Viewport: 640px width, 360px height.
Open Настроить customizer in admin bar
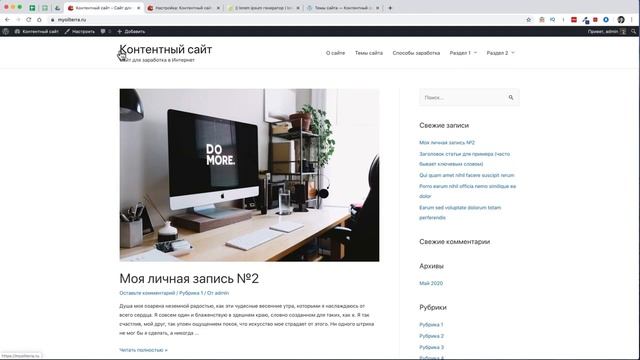click(80, 31)
